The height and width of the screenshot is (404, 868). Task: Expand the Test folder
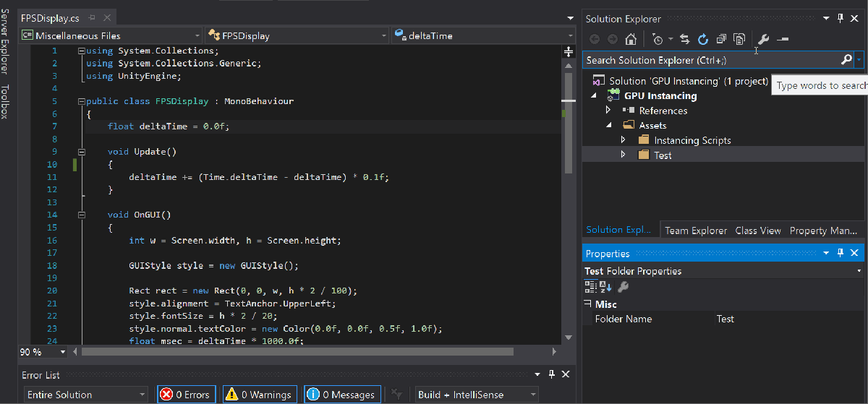click(x=624, y=155)
